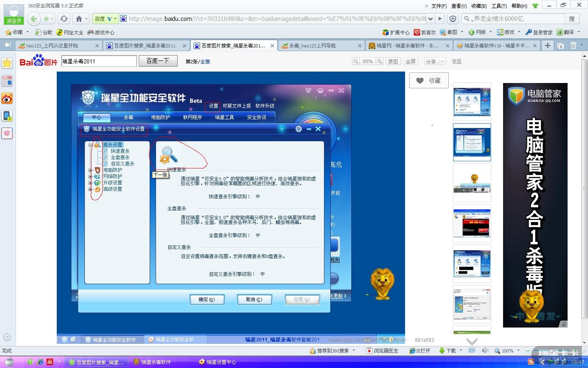Screen dimensions: 588x368
Task: Expand the 推荐到360搜索 dropdown arrow
Action: 354,351
